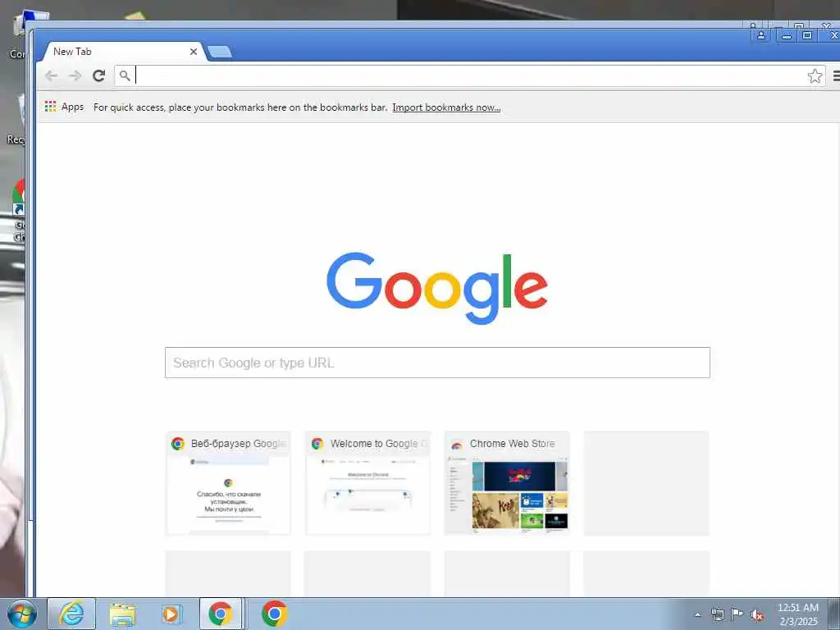Launch Internet Explorer from the taskbar
This screenshot has width=840, height=630.
point(72,614)
